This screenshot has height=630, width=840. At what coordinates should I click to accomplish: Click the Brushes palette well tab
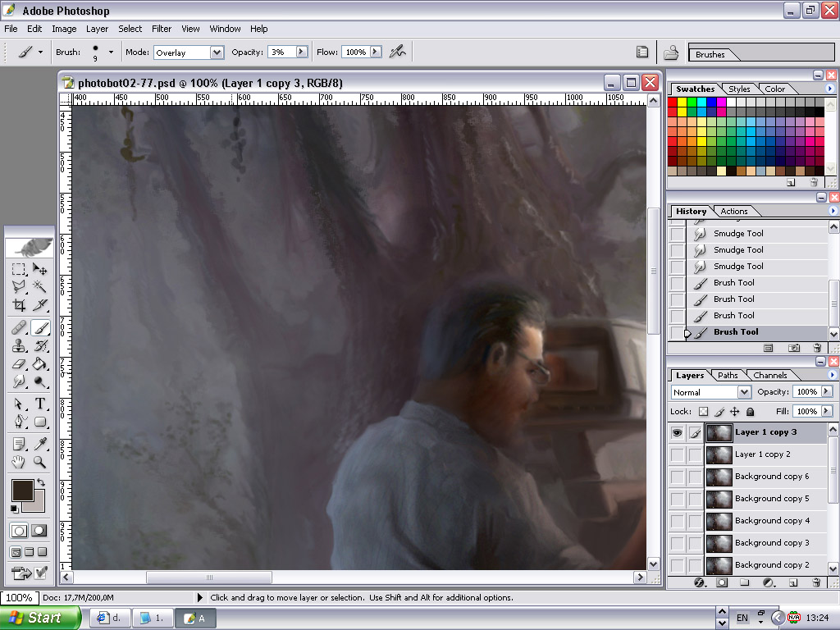click(x=710, y=54)
